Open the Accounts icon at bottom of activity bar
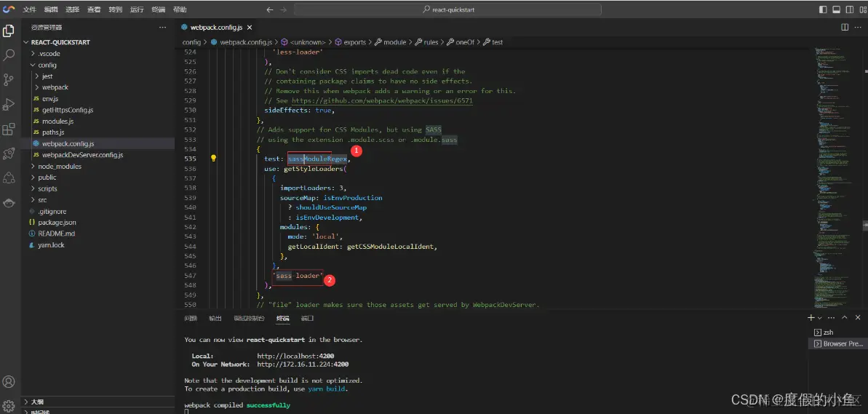 click(x=9, y=382)
